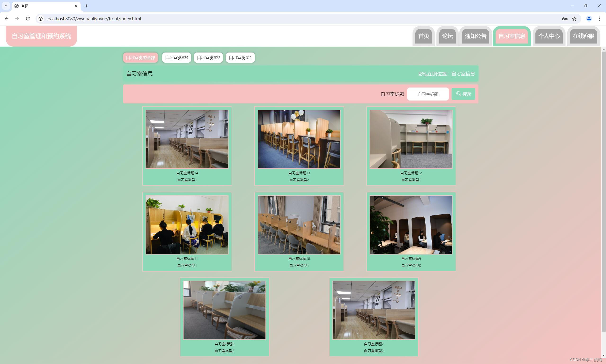The width and height of the screenshot is (606, 364).
Task: View site information icon in address bar
Action: click(x=41, y=19)
